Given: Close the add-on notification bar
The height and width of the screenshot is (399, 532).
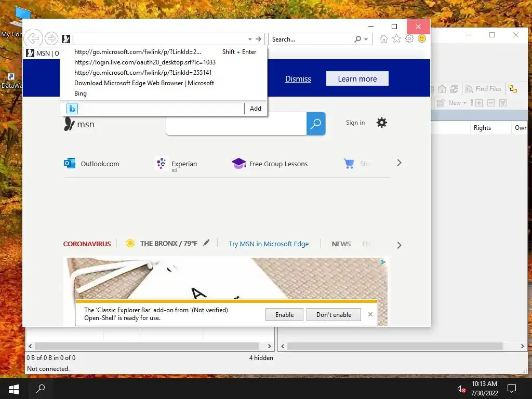Looking at the screenshot, I should point(370,314).
